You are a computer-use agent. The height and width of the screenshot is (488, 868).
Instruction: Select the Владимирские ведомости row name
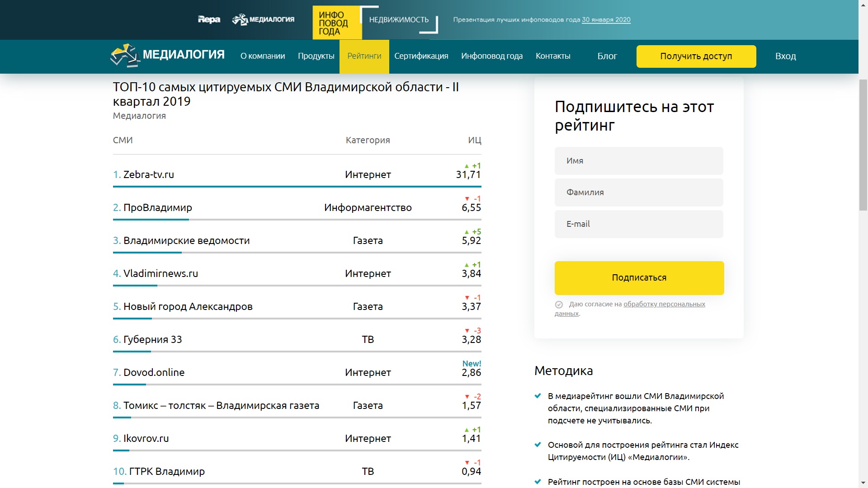186,241
